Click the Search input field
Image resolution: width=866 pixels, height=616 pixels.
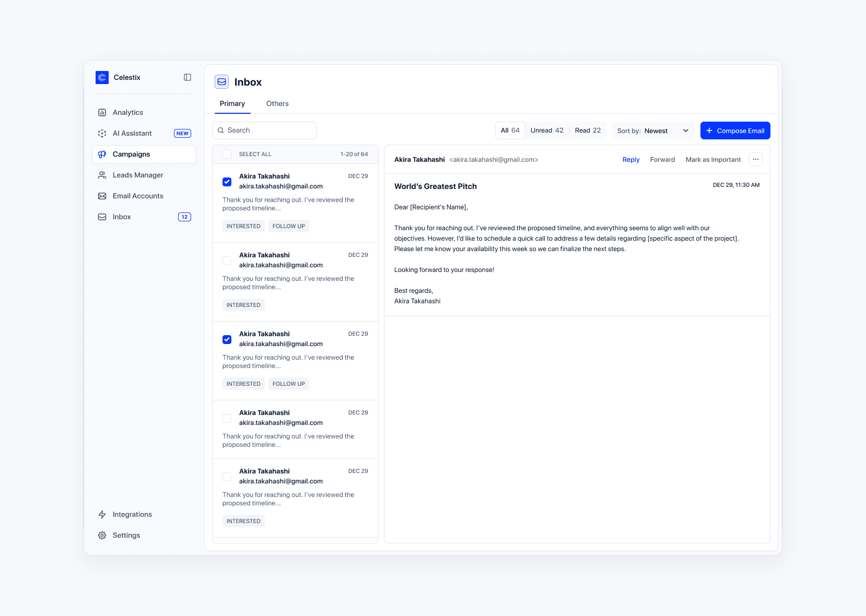pyautogui.click(x=264, y=131)
